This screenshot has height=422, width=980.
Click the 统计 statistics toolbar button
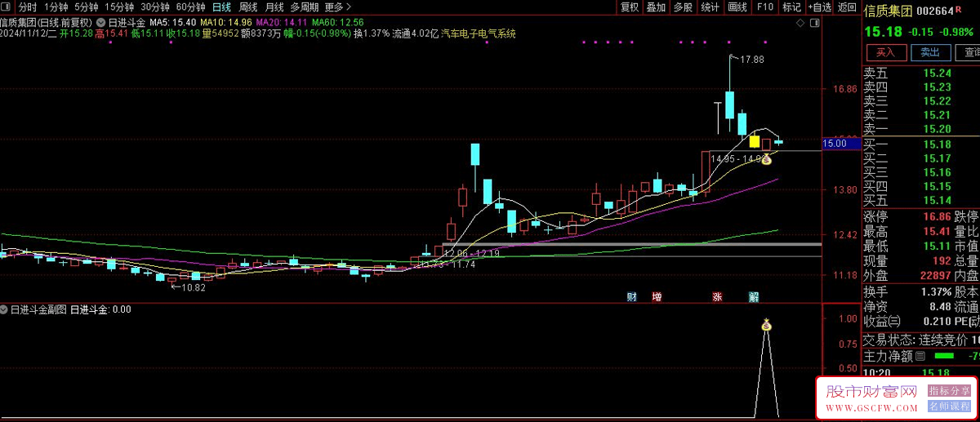coord(710,7)
